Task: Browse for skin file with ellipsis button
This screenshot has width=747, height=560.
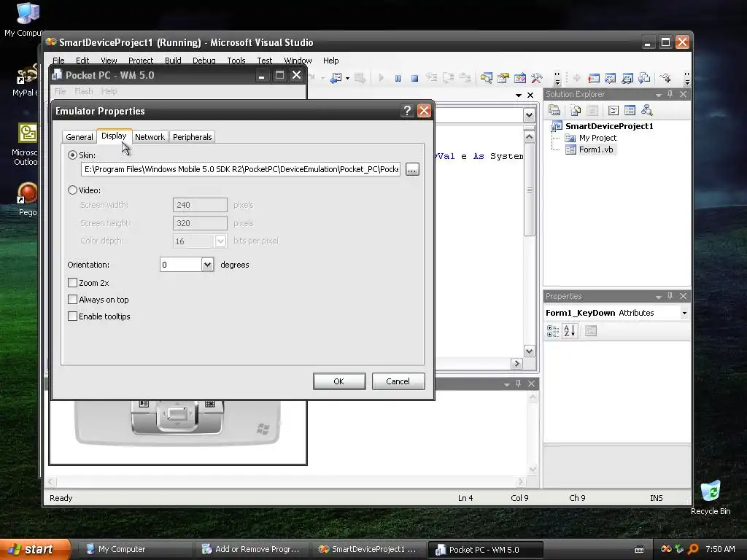Action: coord(412,169)
